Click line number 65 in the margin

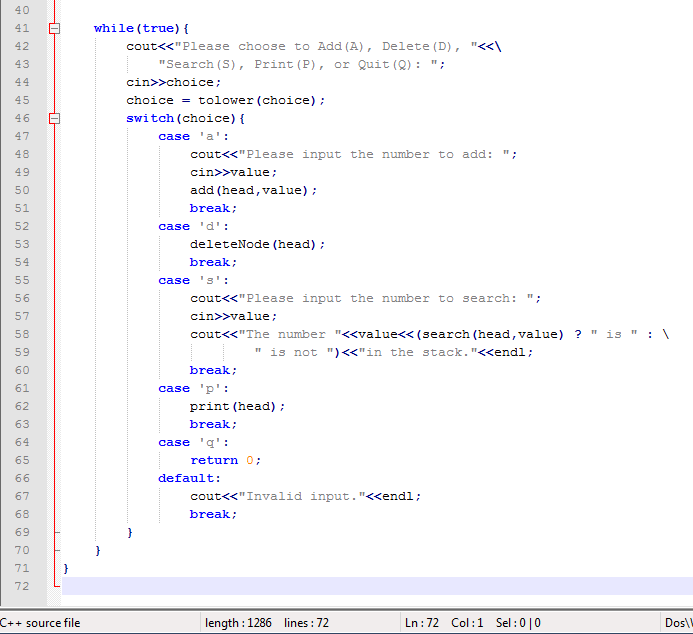pos(22,460)
